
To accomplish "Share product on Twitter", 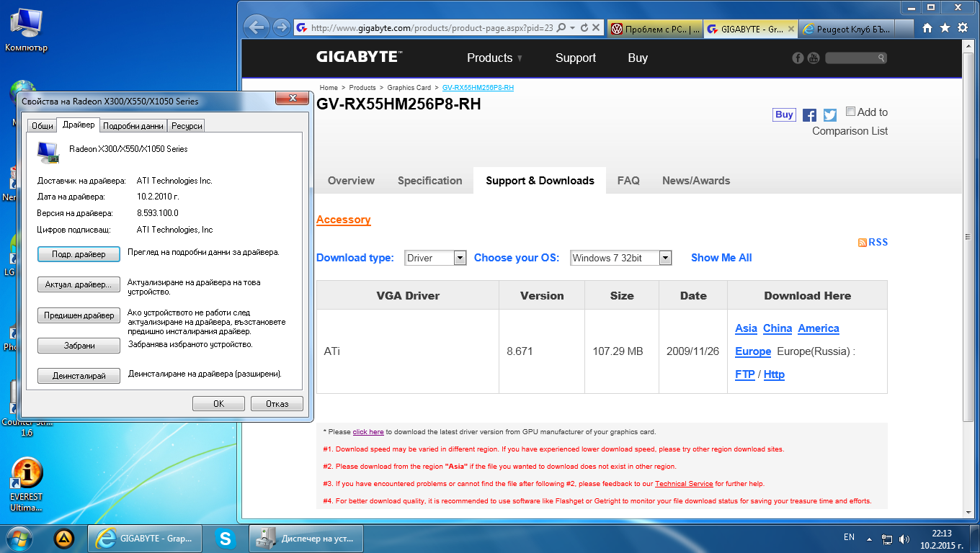I will click(x=829, y=115).
